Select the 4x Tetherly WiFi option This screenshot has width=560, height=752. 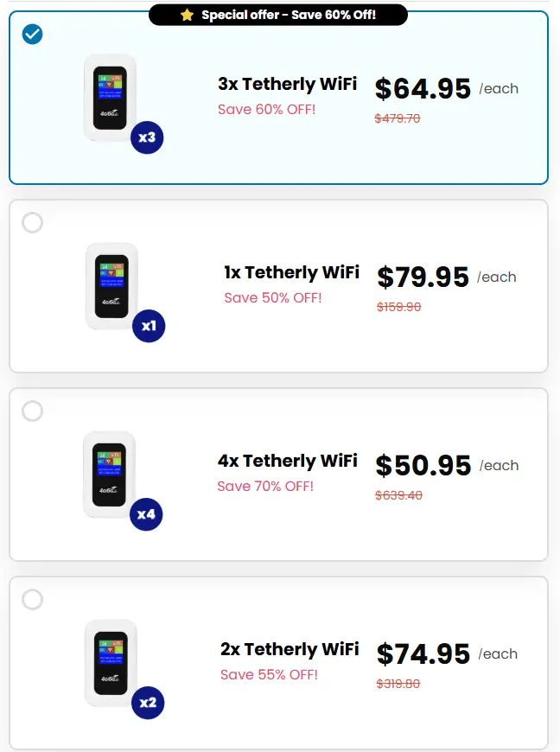pyautogui.click(x=32, y=411)
